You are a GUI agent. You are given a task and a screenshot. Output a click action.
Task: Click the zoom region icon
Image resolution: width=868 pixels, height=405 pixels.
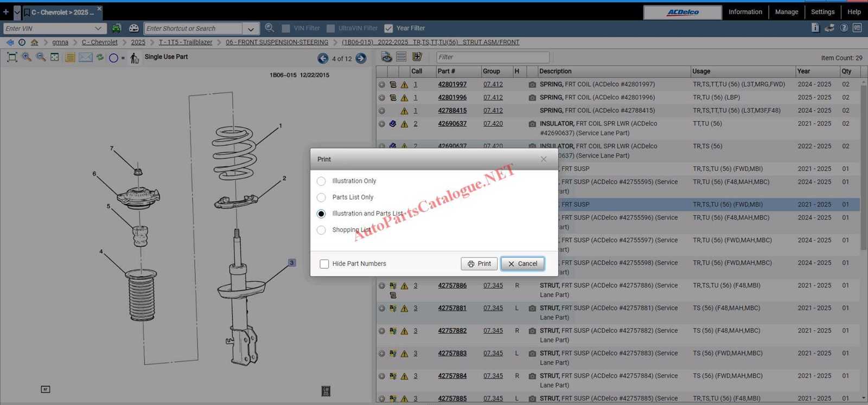(55, 57)
